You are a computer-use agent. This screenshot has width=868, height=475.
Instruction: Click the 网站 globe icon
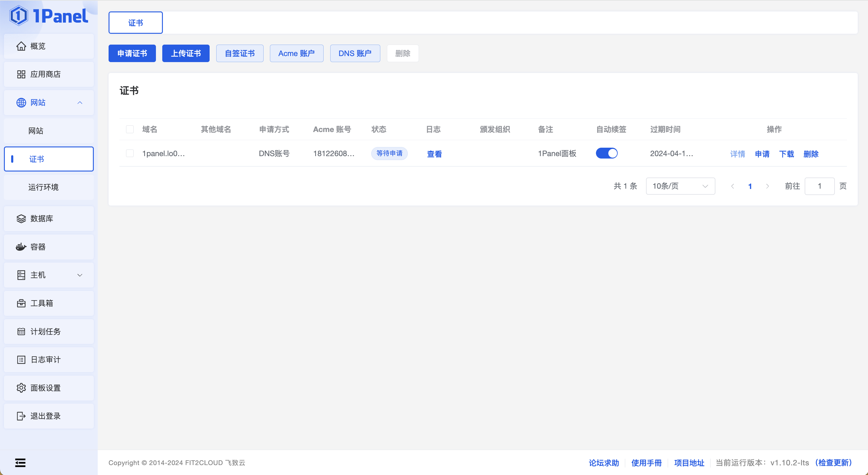click(x=21, y=103)
